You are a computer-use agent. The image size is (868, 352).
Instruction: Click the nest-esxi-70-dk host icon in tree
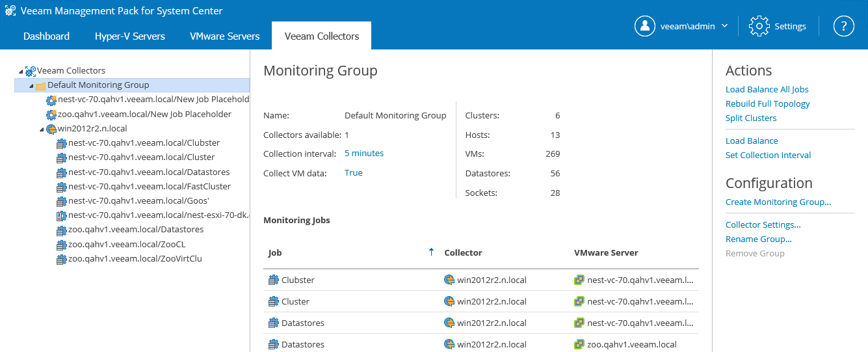pos(62,215)
